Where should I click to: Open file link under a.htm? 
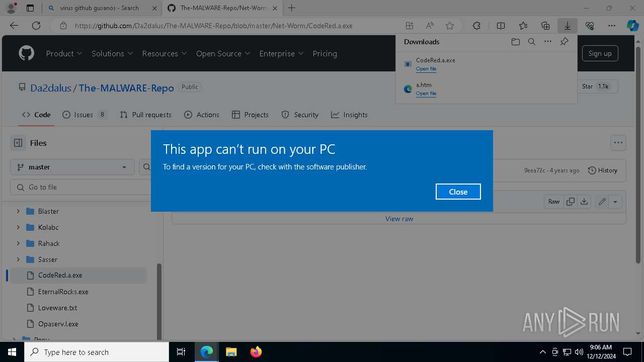[426, 94]
